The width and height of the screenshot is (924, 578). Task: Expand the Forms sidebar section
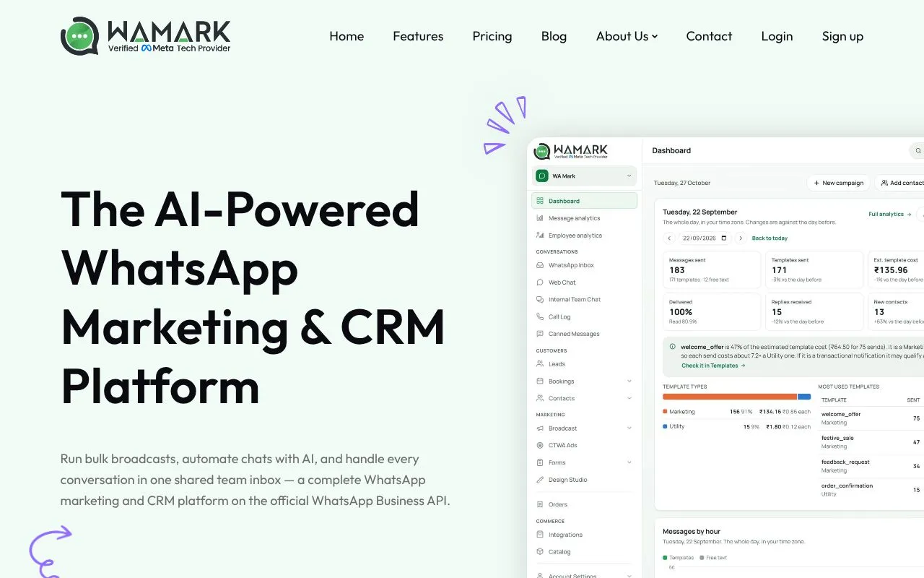click(629, 462)
